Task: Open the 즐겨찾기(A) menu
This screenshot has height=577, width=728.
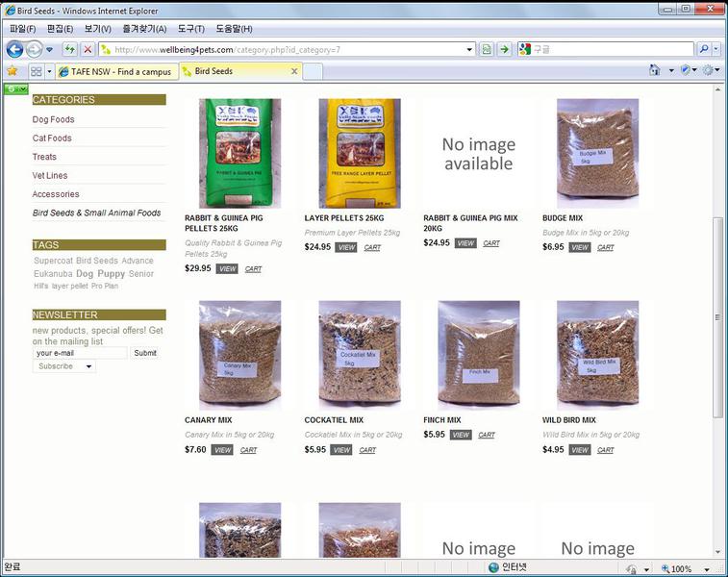Action: 144,29
